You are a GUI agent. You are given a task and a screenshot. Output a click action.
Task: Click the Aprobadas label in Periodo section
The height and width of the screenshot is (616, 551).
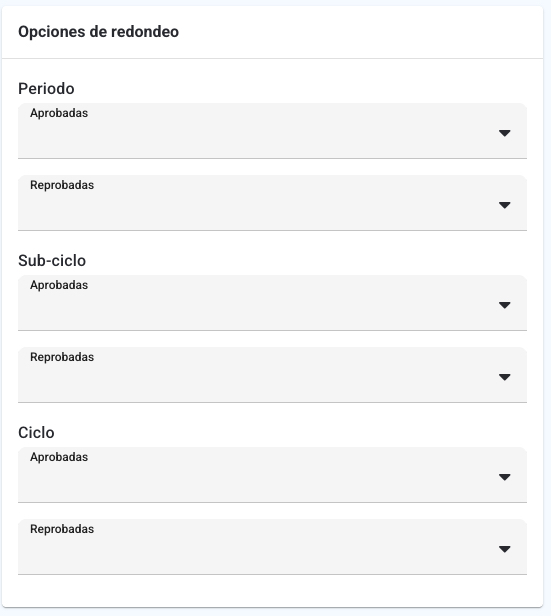[x=59, y=113]
